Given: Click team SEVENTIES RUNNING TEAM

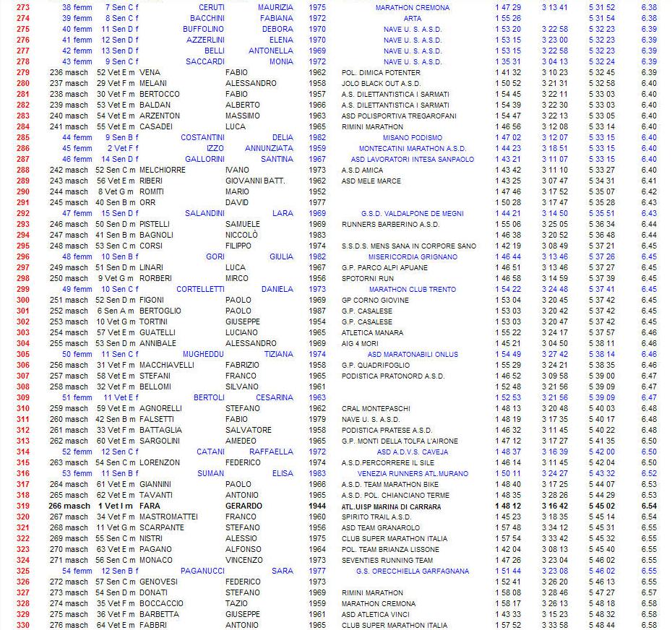Looking at the screenshot, I should 387,561.
